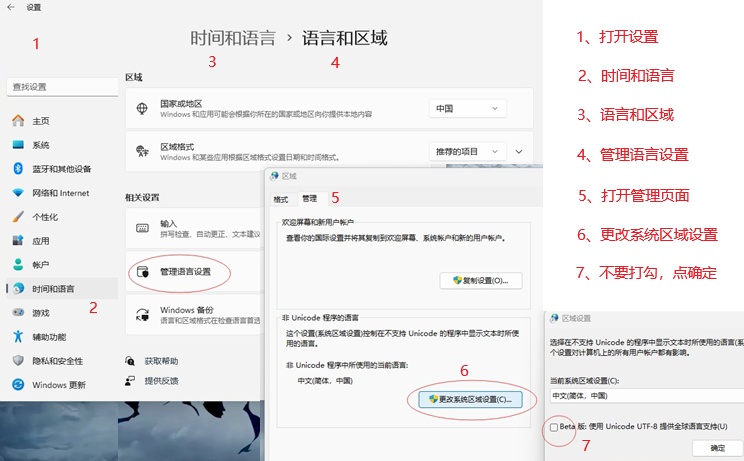Click the 国家或地区 globe icon
The width and height of the screenshot is (744, 461).
142,108
